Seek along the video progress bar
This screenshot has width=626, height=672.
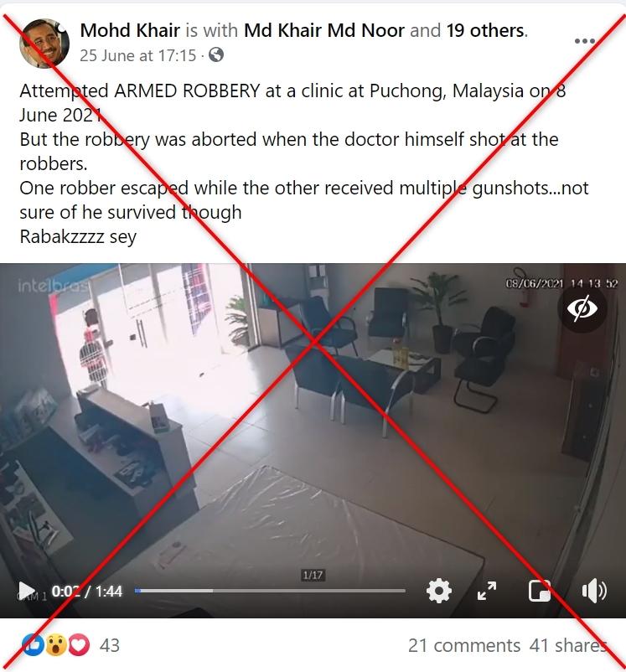click(x=270, y=591)
